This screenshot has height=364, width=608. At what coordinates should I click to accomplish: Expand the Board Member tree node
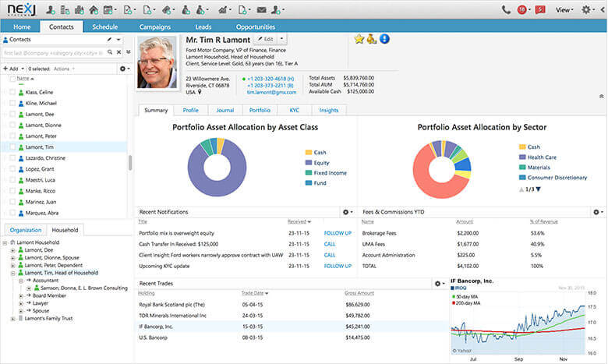coord(21,296)
